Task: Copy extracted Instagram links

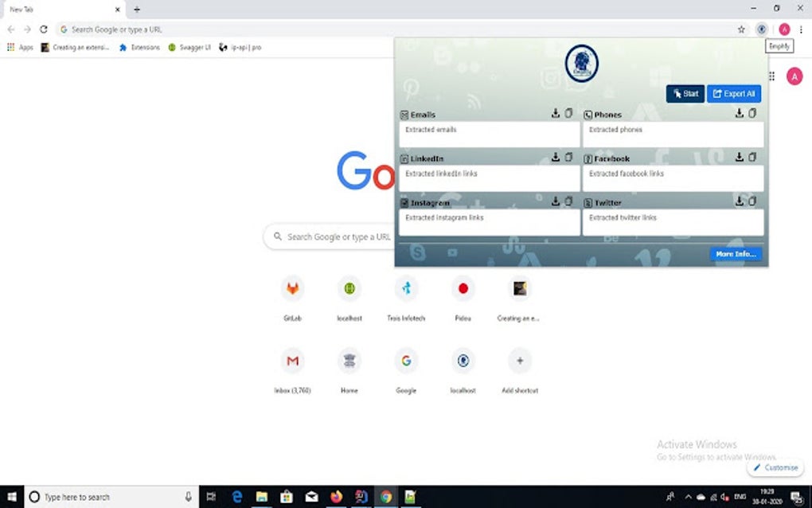Action: (x=568, y=201)
